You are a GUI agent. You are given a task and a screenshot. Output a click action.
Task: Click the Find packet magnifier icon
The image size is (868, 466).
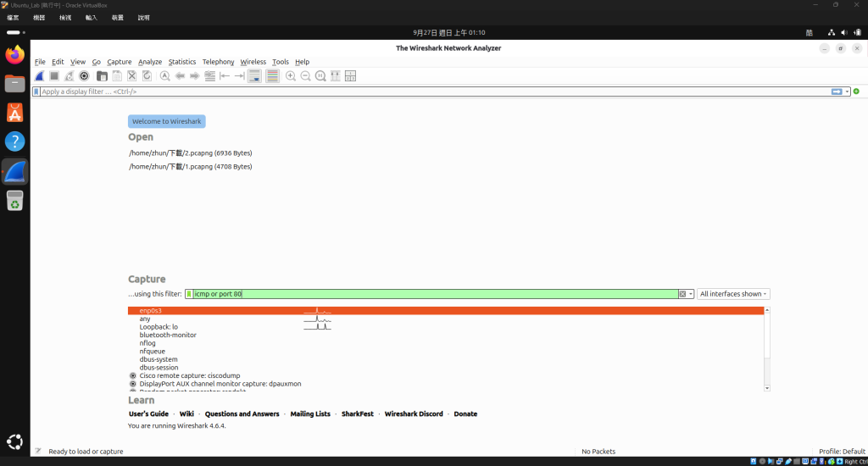click(x=165, y=76)
